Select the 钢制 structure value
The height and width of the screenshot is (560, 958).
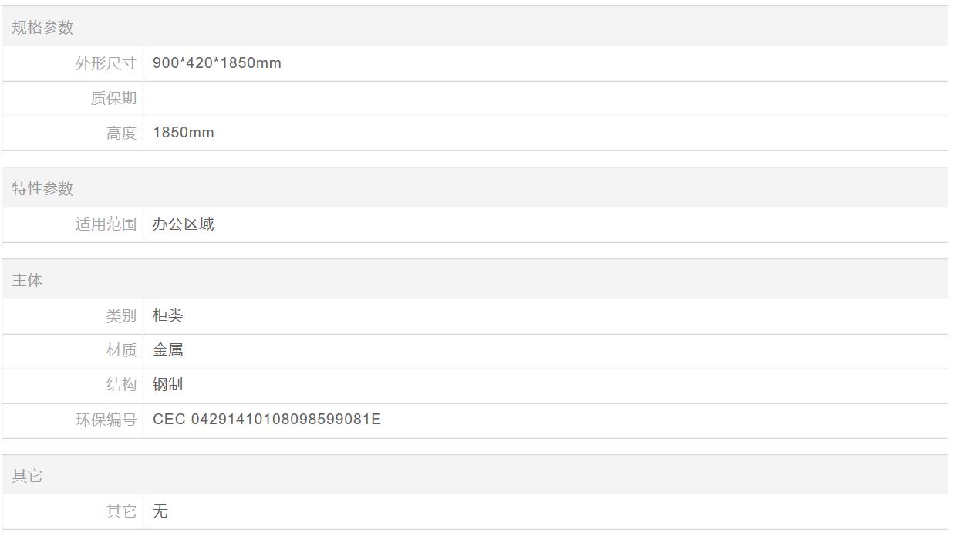click(x=168, y=385)
